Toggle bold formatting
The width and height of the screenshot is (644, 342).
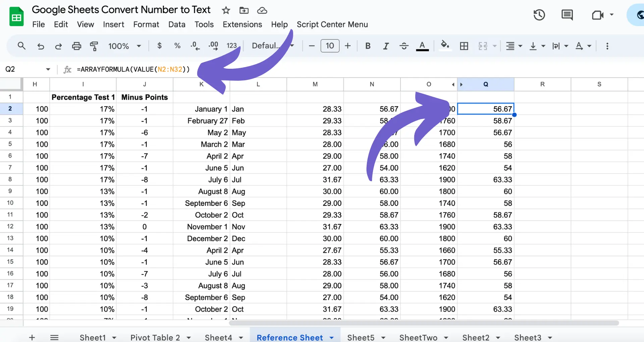click(x=368, y=46)
